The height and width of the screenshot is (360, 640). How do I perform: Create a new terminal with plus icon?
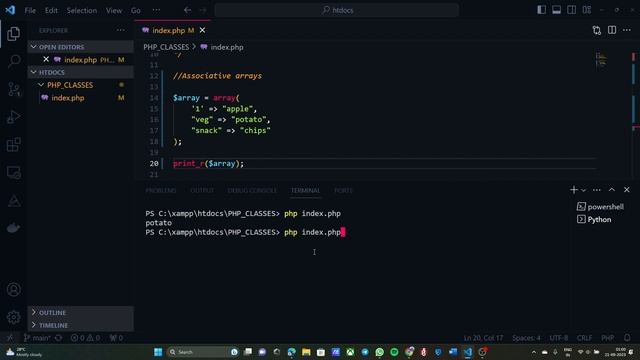[x=574, y=190]
